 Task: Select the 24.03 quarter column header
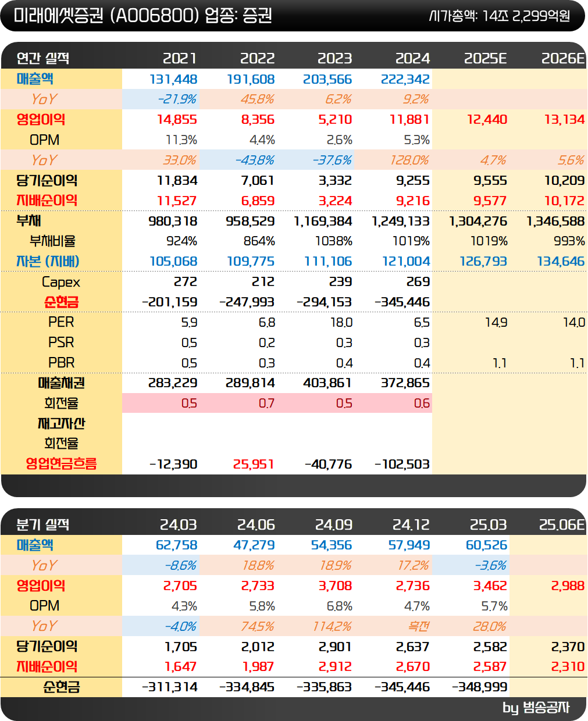pos(179,524)
